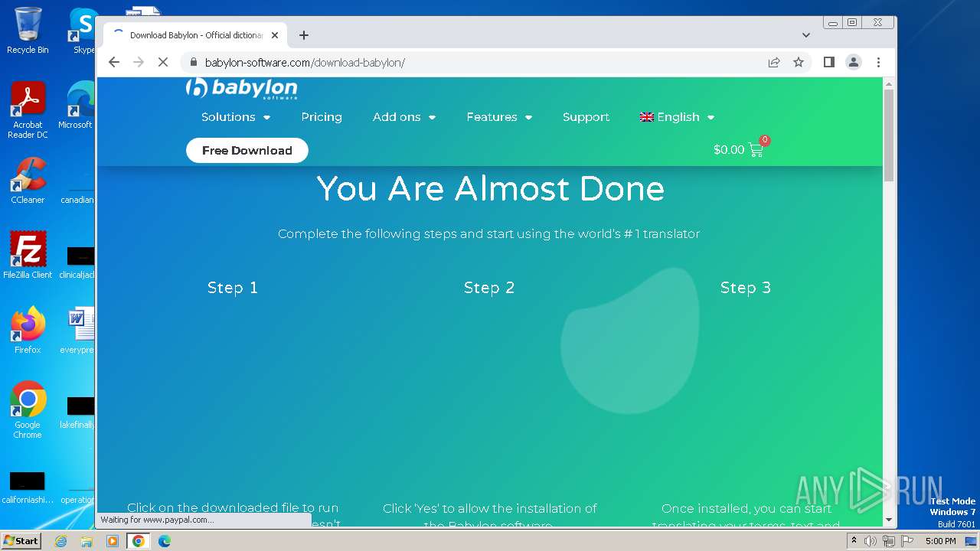Viewport: 980px width, 551px height.
Task: Click the browser back arrow
Action: [114, 62]
